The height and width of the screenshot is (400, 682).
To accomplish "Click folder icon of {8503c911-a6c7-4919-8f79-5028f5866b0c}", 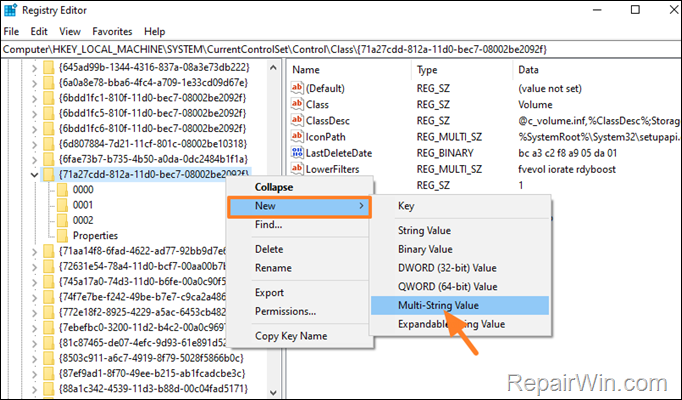I will point(49,358).
